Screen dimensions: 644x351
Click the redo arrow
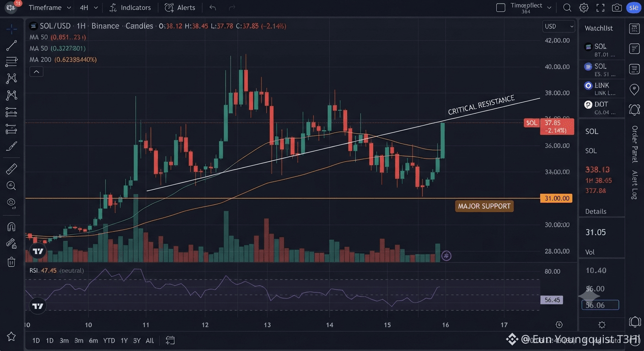pos(232,7)
